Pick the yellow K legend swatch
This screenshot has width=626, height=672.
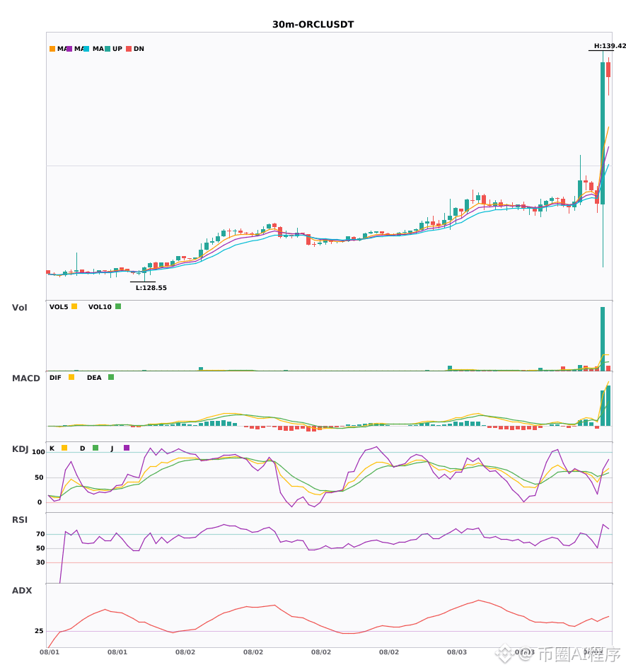click(64, 448)
